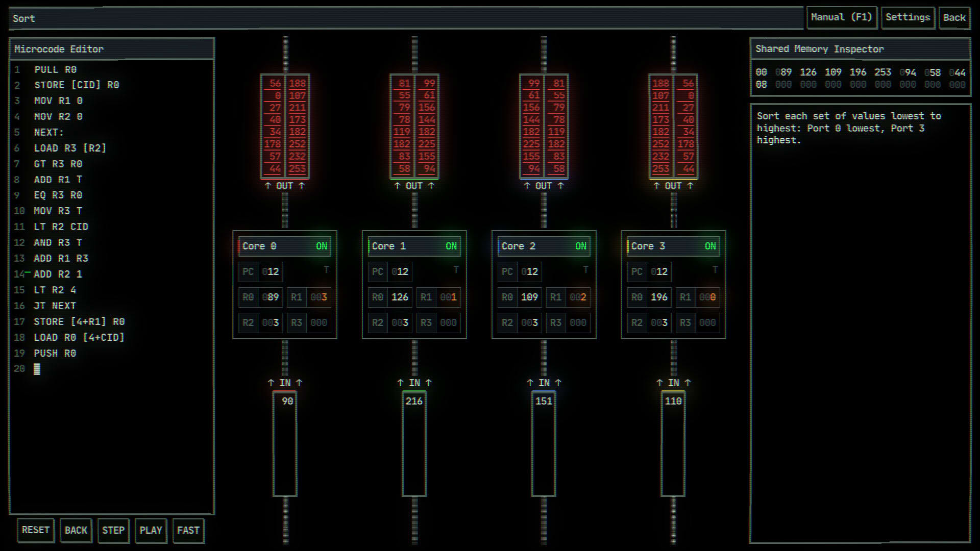Click Core 1 R1 value 001

448,297
